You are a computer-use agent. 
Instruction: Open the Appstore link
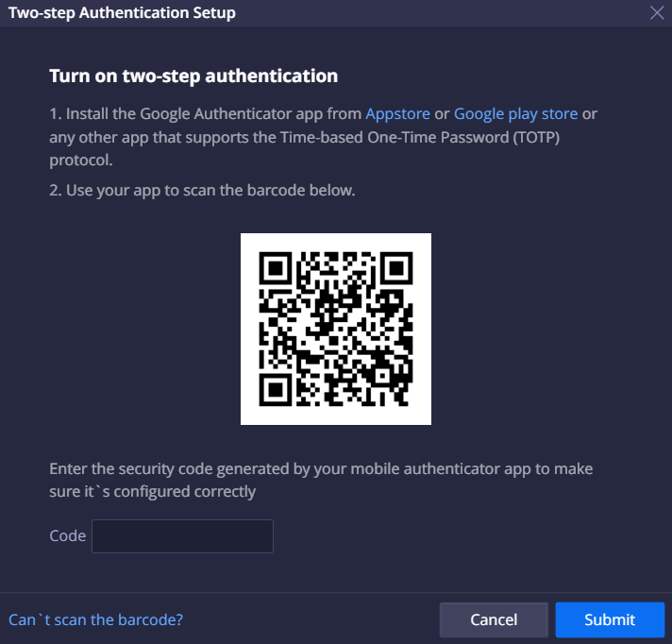pos(397,113)
